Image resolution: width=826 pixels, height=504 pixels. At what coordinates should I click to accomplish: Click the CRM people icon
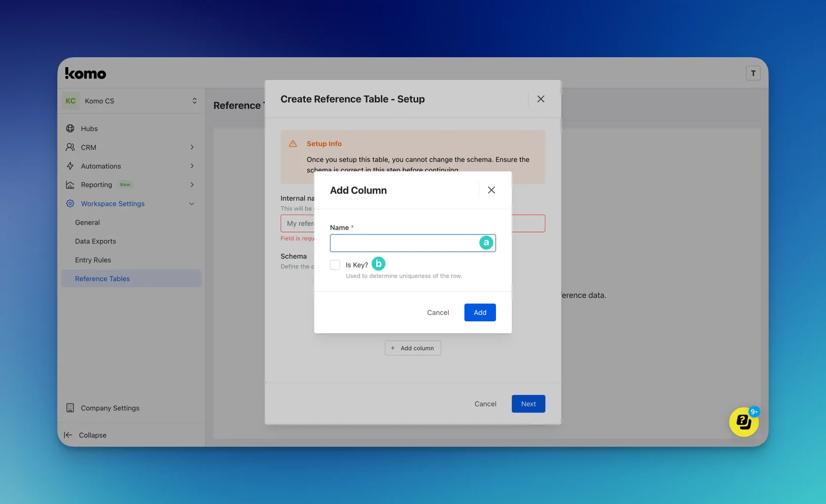click(x=70, y=147)
